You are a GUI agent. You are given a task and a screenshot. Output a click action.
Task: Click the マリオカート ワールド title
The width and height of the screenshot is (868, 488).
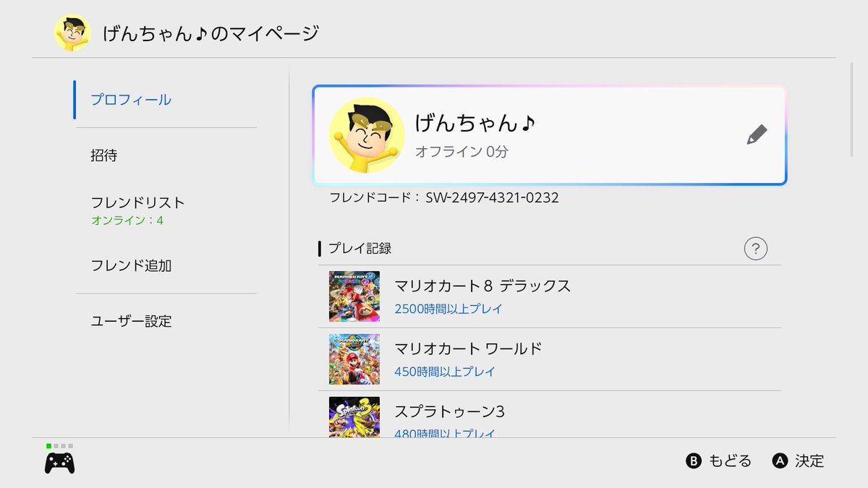(468, 348)
